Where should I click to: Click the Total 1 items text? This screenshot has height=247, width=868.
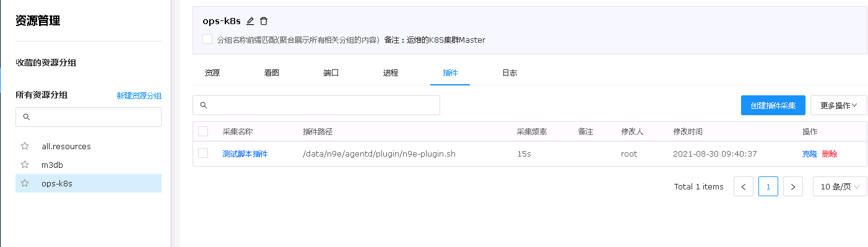[699, 186]
